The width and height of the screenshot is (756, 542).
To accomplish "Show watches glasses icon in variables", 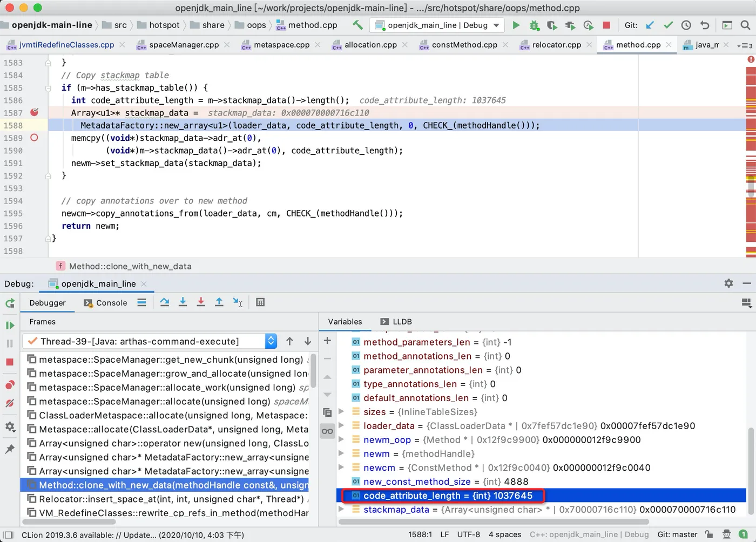I will [327, 431].
